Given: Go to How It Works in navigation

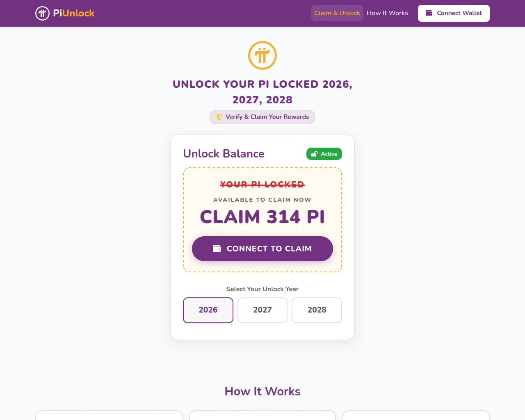Looking at the screenshot, I should [x=387, y=13].
